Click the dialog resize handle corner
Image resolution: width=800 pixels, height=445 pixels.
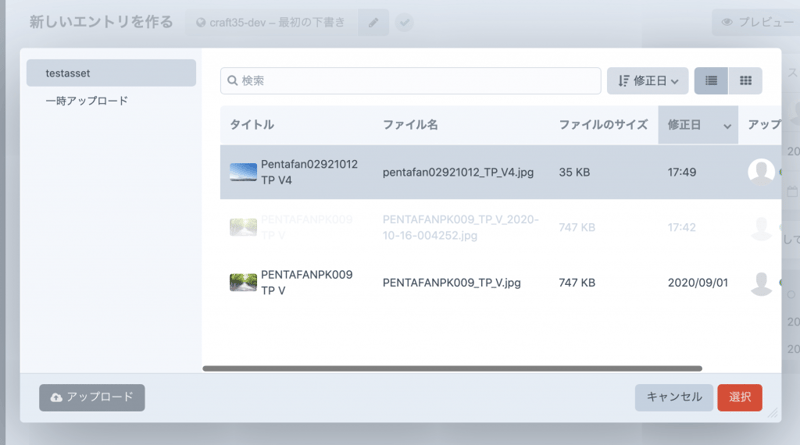point(773,413)
